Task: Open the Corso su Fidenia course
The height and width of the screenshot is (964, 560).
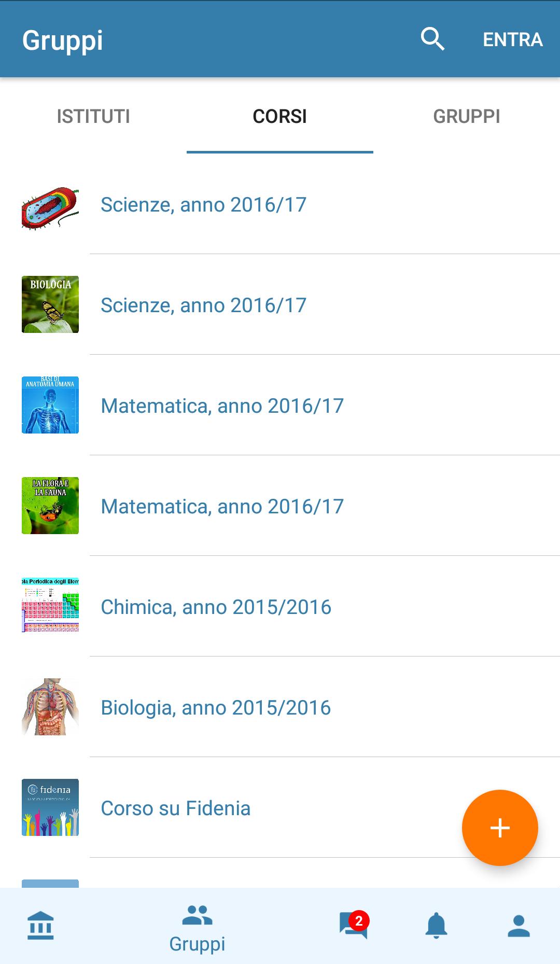Action: (175, 808)
